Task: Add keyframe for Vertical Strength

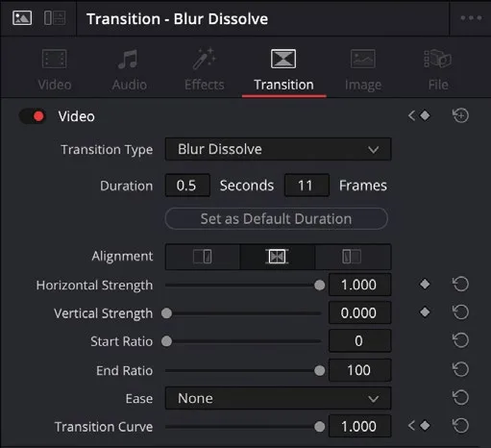Action: click(x=425, y=312)
